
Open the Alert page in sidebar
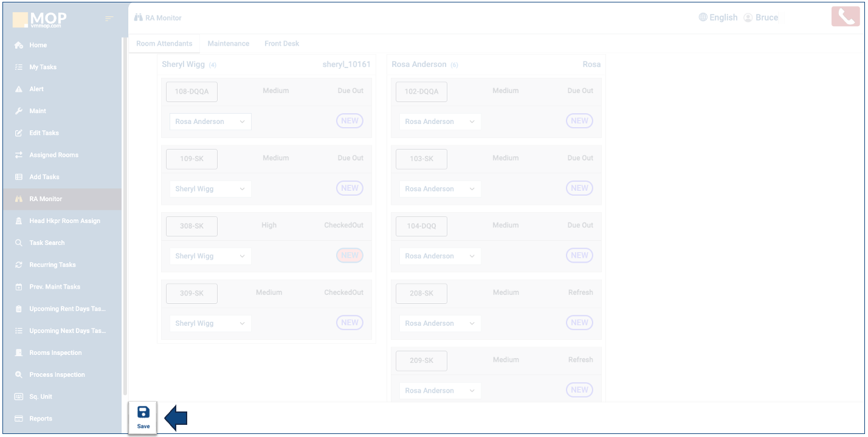coord(36,89)
